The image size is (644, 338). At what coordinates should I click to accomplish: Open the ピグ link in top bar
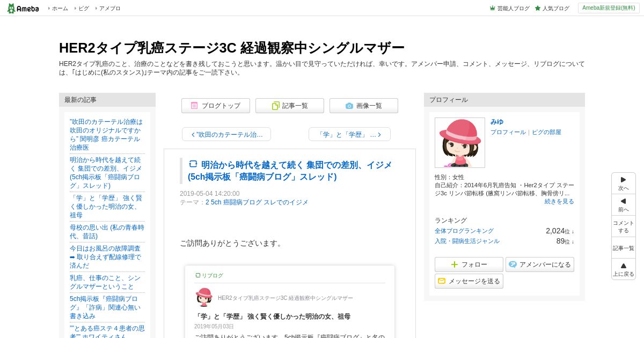(x=84, y=9)
